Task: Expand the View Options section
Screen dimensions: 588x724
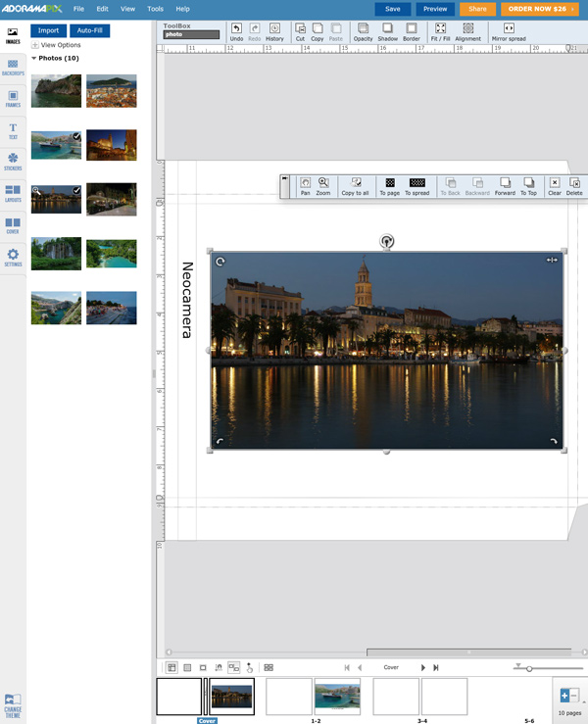Action: (56, 45)
